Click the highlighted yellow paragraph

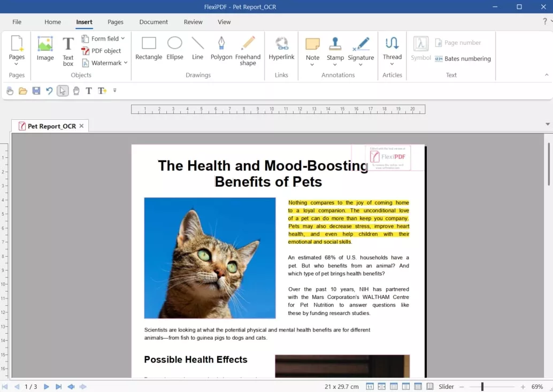click(x=349, y=222)
